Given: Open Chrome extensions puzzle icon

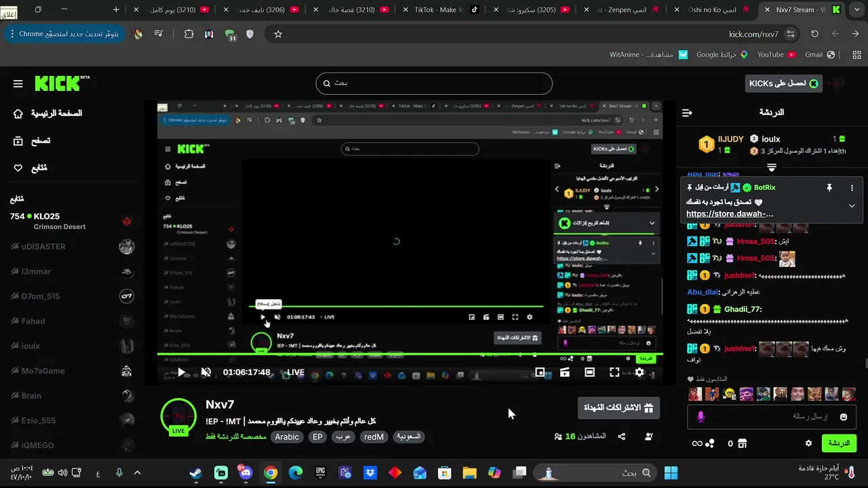Looking at the screenshot, I should (189, 34).
